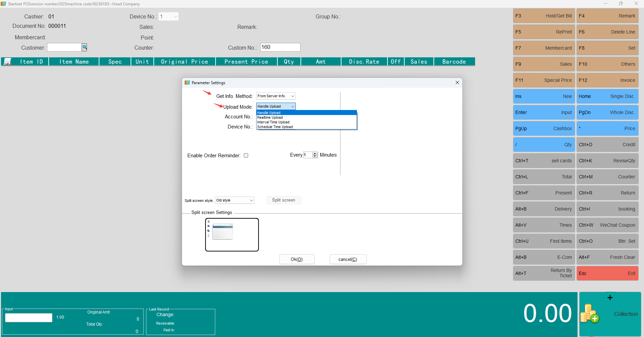Pick Schedule Time Upload option
This screenshot has height=337, width=644.
click(x=275, y=127)
